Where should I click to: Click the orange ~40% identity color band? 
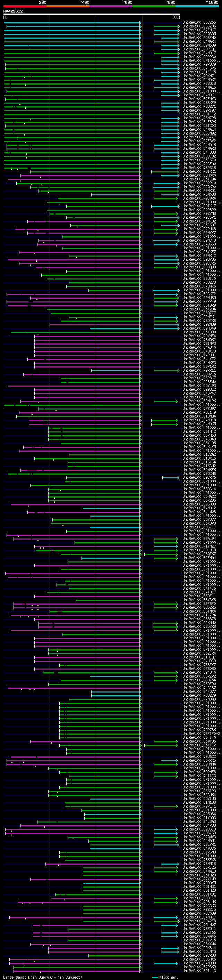(68, 6)
